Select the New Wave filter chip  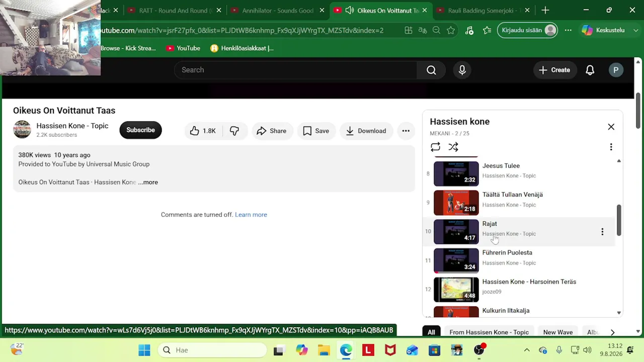click(x=558, y=332)
